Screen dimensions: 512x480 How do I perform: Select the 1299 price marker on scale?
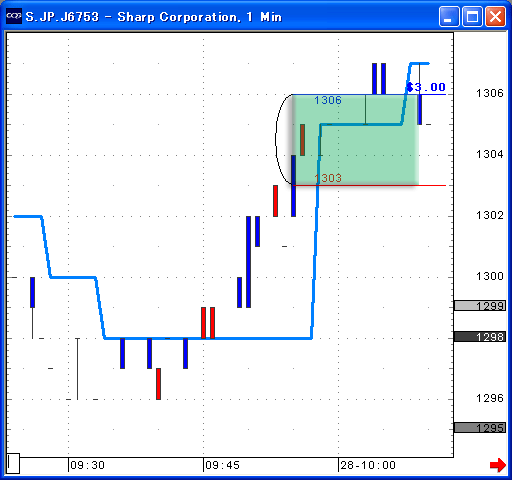click(x=480, y=306)
